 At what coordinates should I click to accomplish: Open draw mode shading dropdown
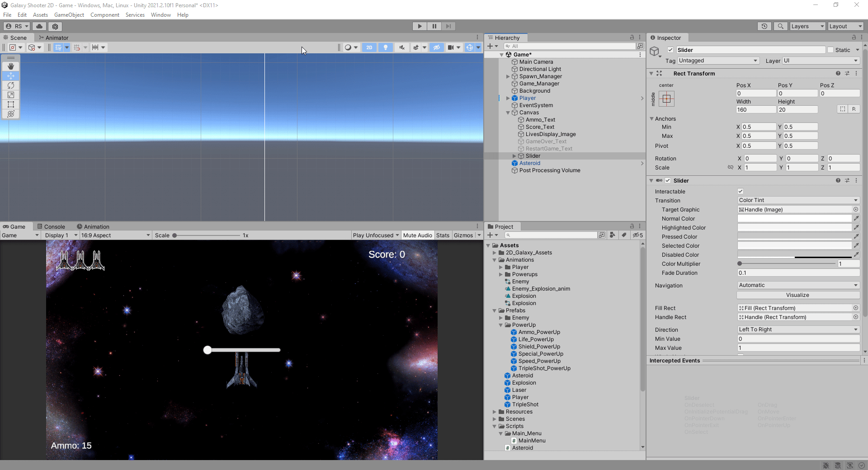[351, 47]
